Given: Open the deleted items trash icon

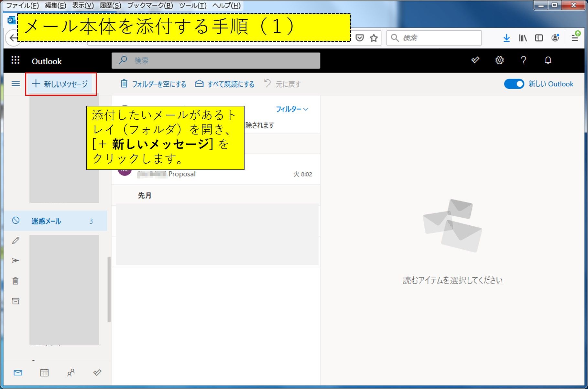Looking at the screenshot, I should [16, 281].
